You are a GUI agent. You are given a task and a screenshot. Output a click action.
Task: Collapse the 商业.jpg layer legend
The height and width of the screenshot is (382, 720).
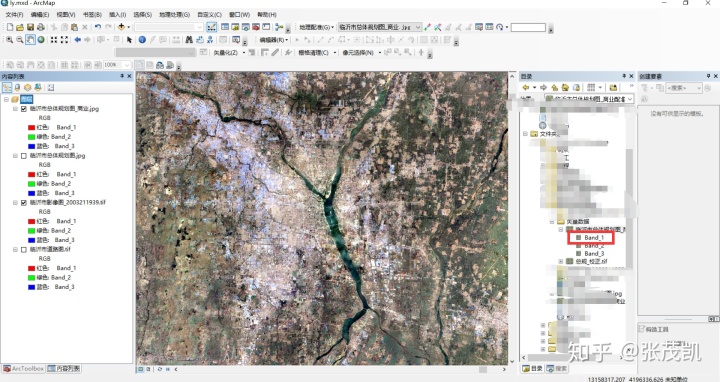15,109
